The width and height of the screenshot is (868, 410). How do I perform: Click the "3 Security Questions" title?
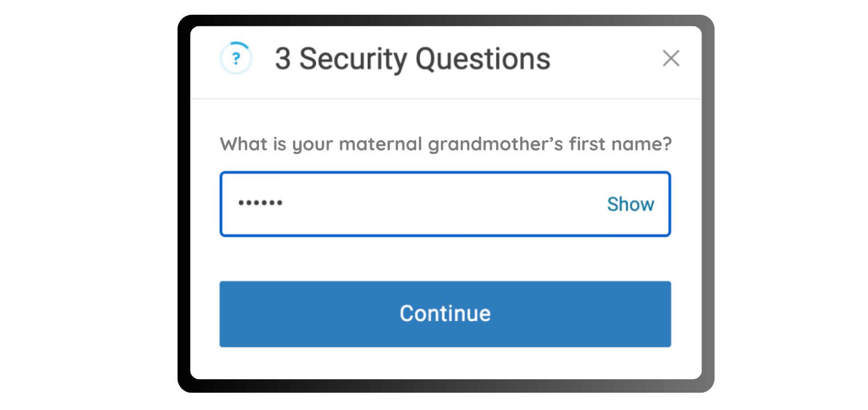(x=413, y=59)
